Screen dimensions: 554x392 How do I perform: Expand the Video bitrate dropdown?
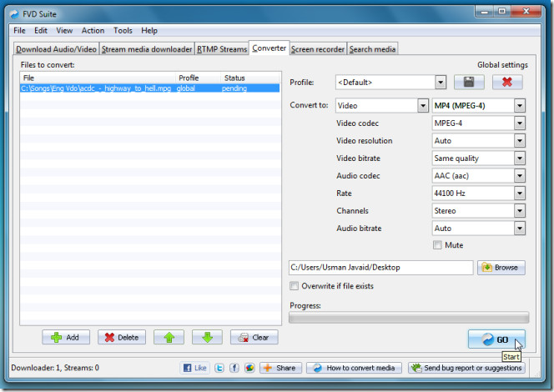(x=519, y=158)
